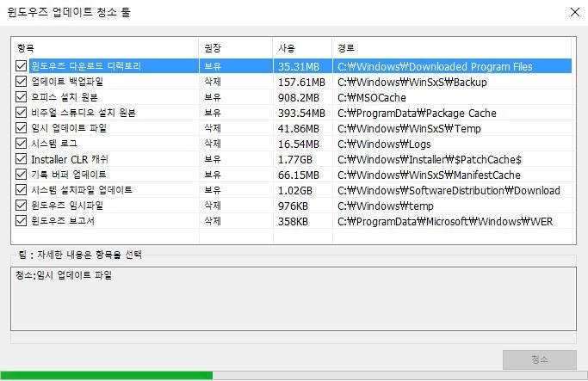588x381 pixels.
Task: Select the 업데이트 백업파일 row label
Action: (x=67, y=82)
